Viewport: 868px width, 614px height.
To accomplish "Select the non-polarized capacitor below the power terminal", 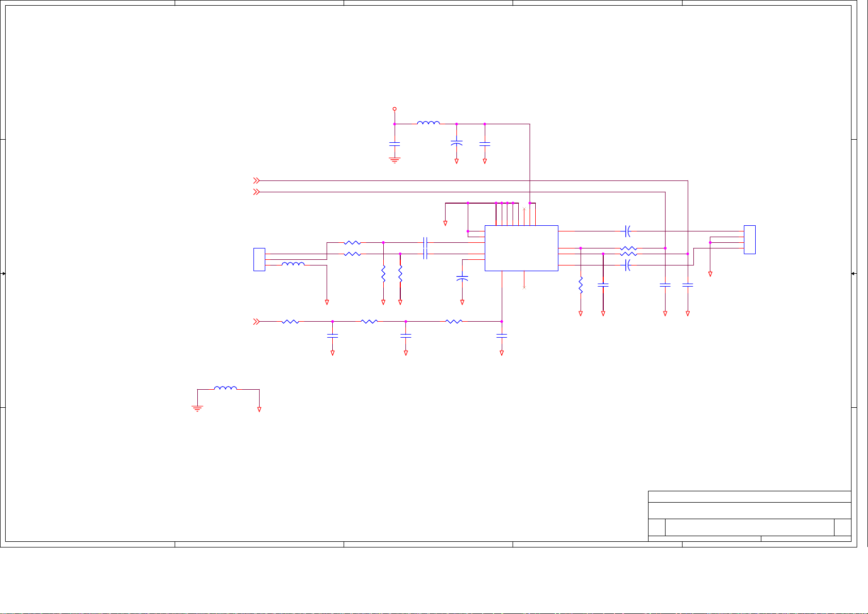I will [x=395, y=143].
